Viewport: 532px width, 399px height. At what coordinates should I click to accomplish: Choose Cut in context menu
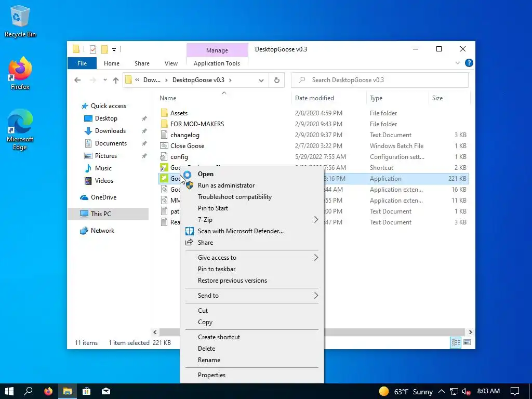pos(252,311)
